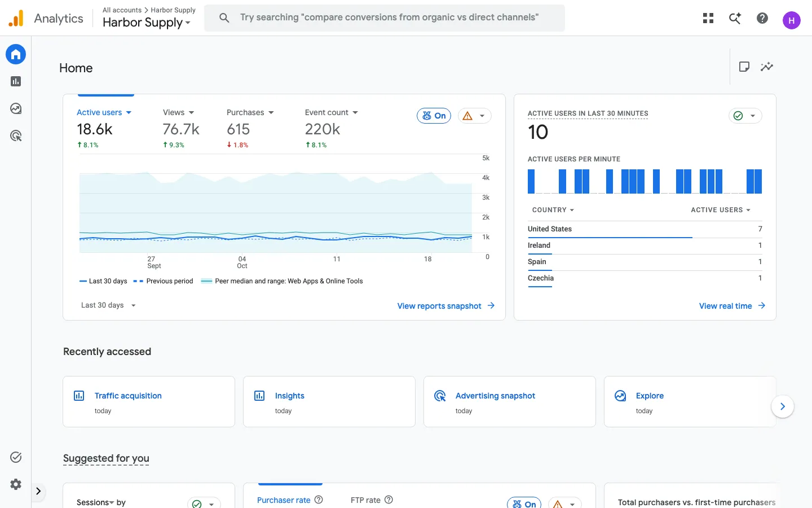Click the Insights card report icon

pos(259,396)
